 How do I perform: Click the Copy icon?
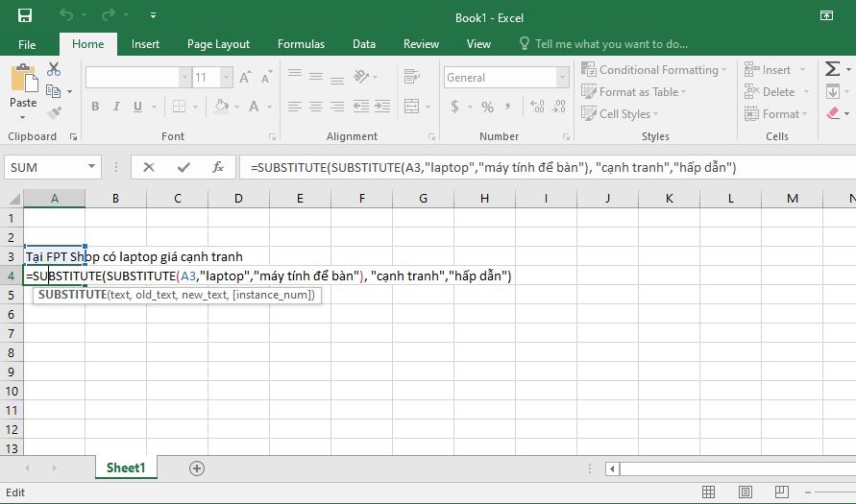pos(54,91)
